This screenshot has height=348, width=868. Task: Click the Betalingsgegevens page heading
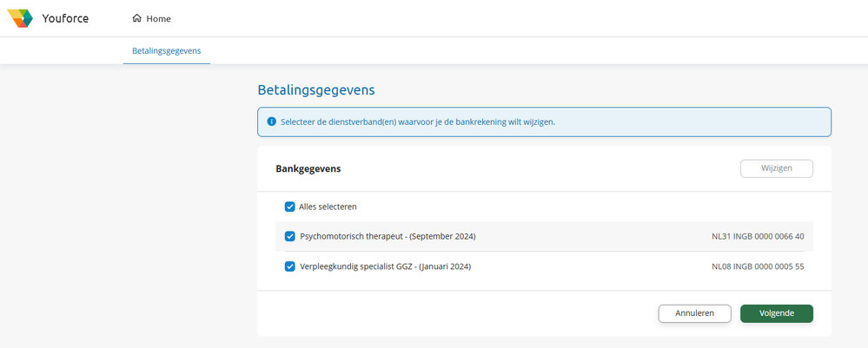pyautogui.click(x=316, y=90)
